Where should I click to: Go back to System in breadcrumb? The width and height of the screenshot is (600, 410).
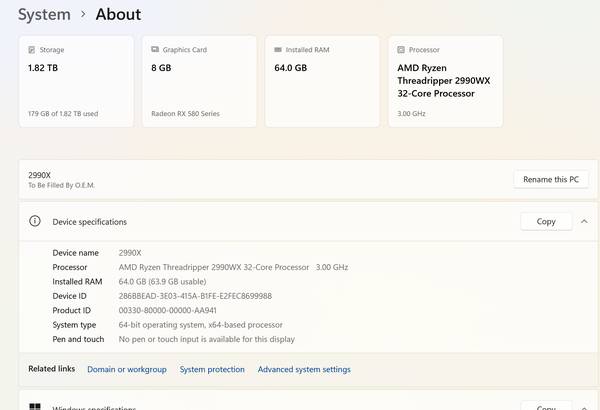[44, 15]
